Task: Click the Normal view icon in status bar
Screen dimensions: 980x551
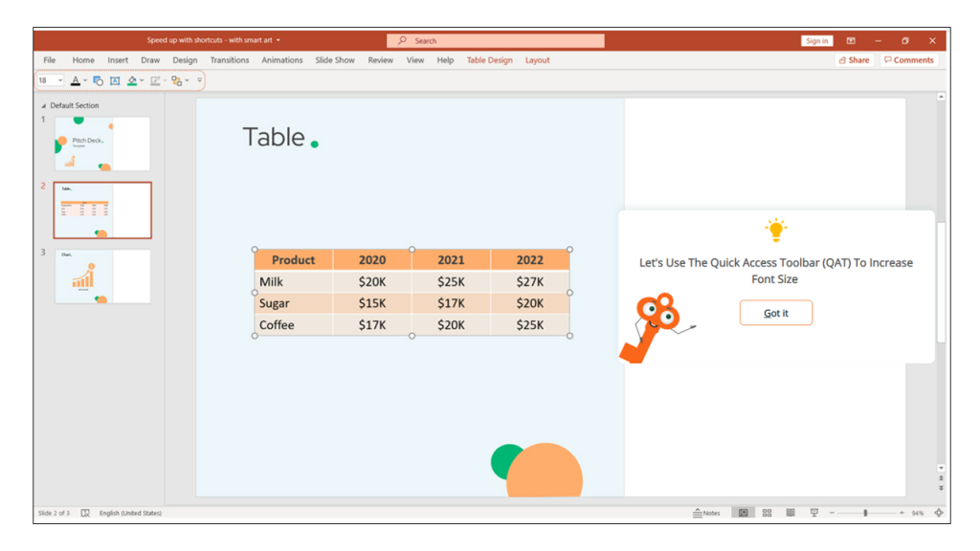Action: (x=743, y=513)
